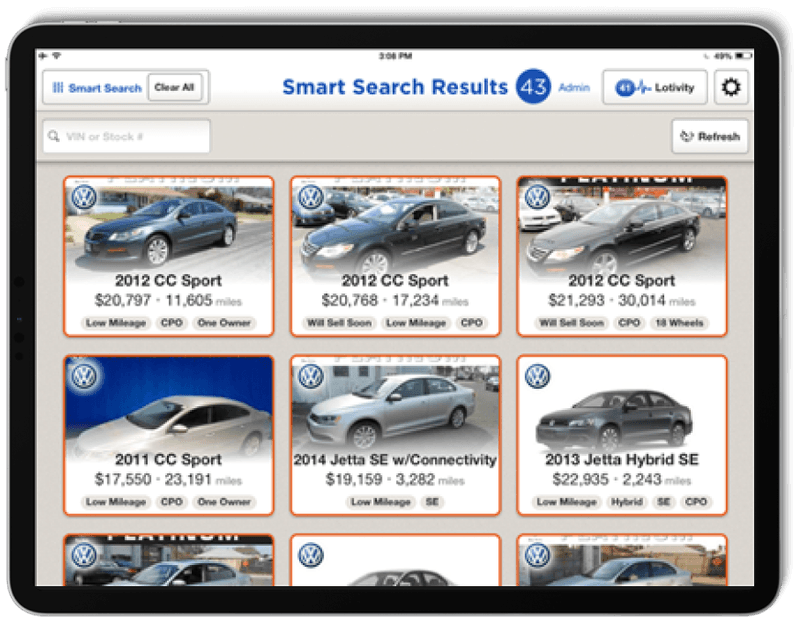Click '2011 CC Sport' title text
The width and height of the screenshot is (800, 620).
pyautogui.click(x=168, y=460)
